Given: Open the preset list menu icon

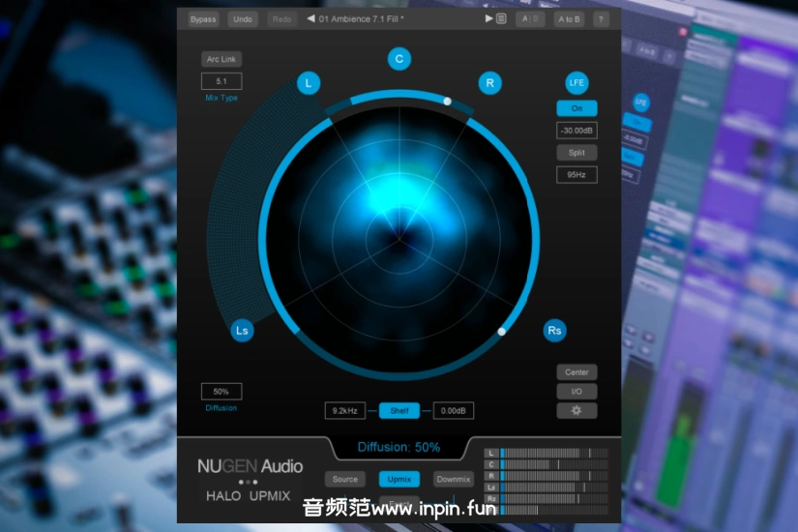Looking at the screenshot, I should tap(501, 18).
